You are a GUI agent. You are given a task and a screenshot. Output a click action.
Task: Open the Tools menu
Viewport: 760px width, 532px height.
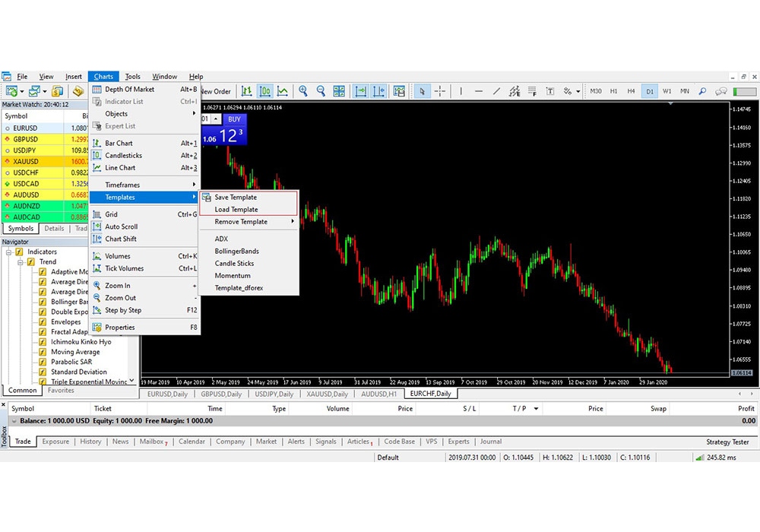[132, 77]
